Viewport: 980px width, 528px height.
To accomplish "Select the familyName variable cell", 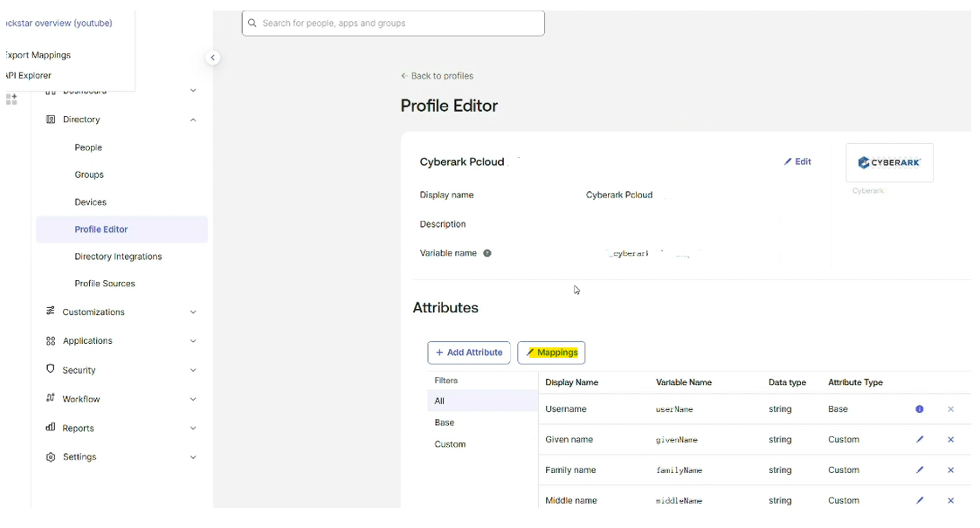I will click(x=679, y=470).
